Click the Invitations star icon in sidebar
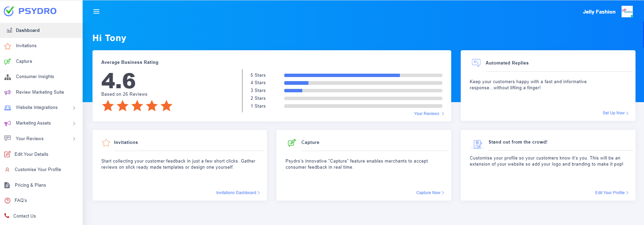Screen dimensions: 644x225 pyautogui.click(x=7, y=46)
